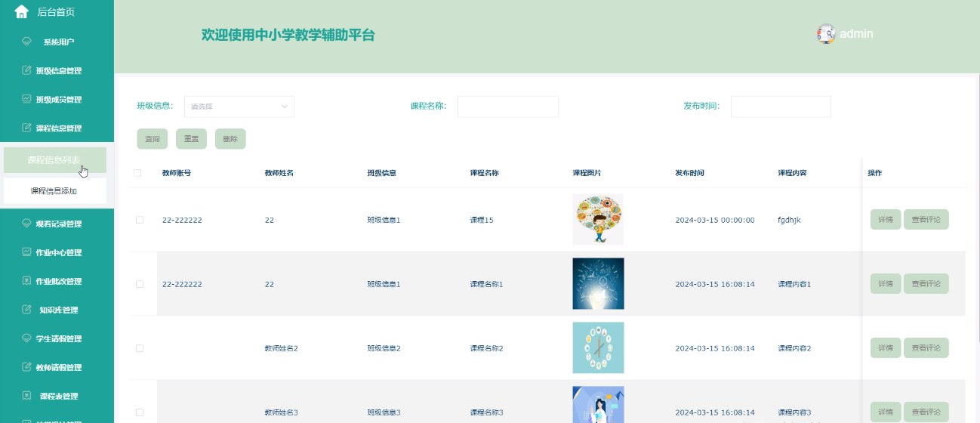The height and width of the screenshot is (423, 980).
Task: Click the fgdhjk content cell
Action: (x=790, y=220)
